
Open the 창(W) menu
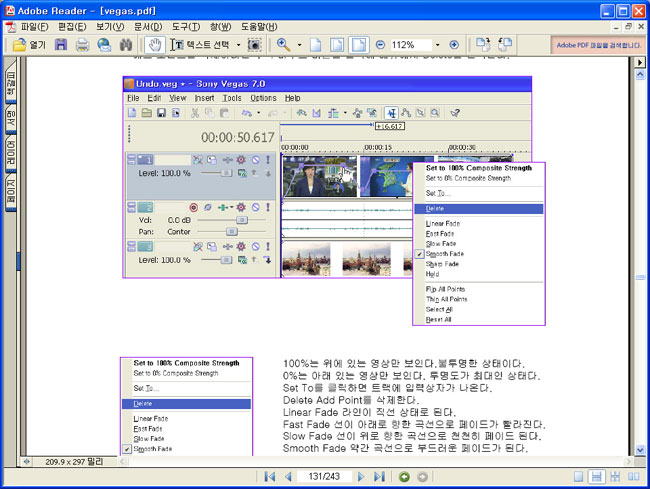coord(220,27)
